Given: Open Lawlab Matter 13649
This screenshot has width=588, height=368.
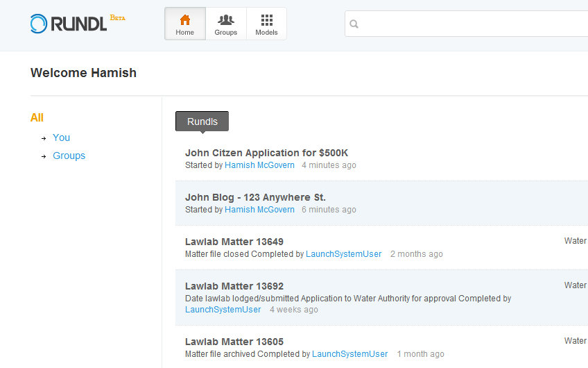Looking at the screenshot, I should coord(234,242).
